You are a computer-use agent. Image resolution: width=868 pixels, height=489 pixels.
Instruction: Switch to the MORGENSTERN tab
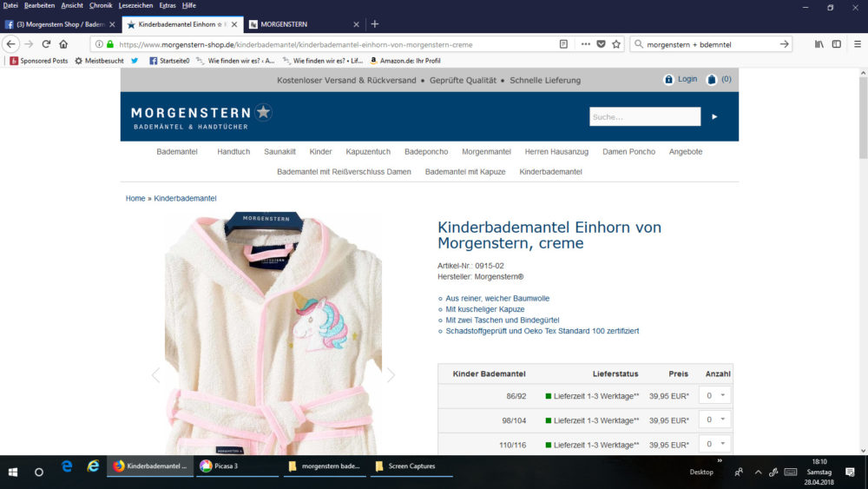tap(302, 24)
